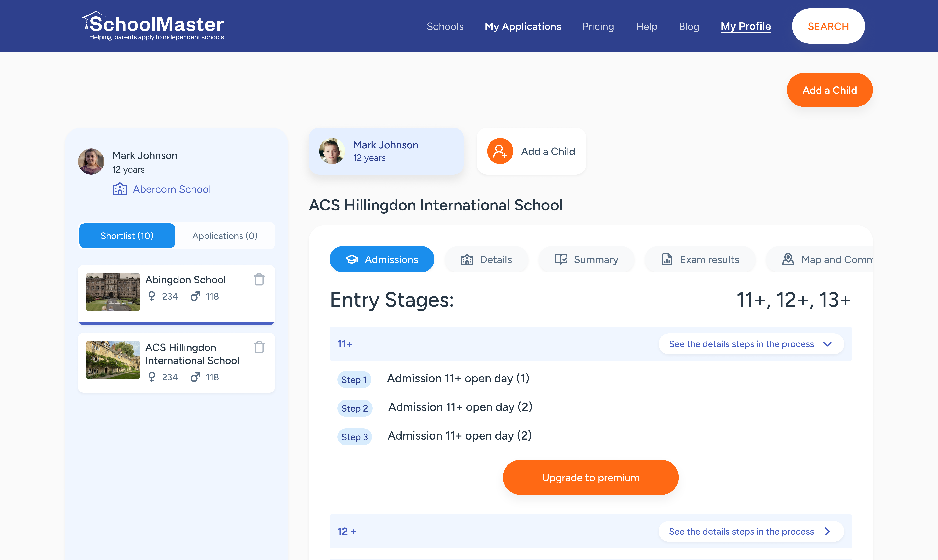Visit the Blog link
This screenshot has width=938, height=560.
point(689,26)
